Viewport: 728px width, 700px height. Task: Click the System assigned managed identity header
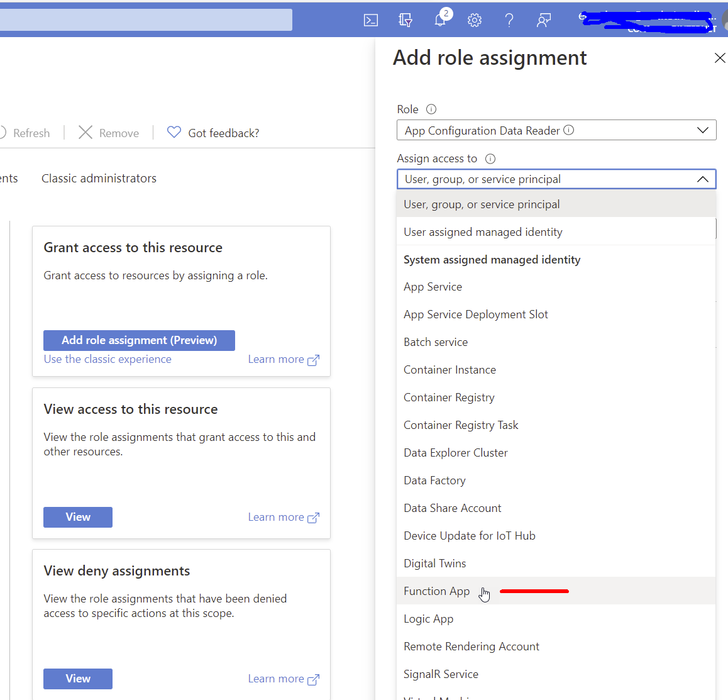(x=492, y=260)
